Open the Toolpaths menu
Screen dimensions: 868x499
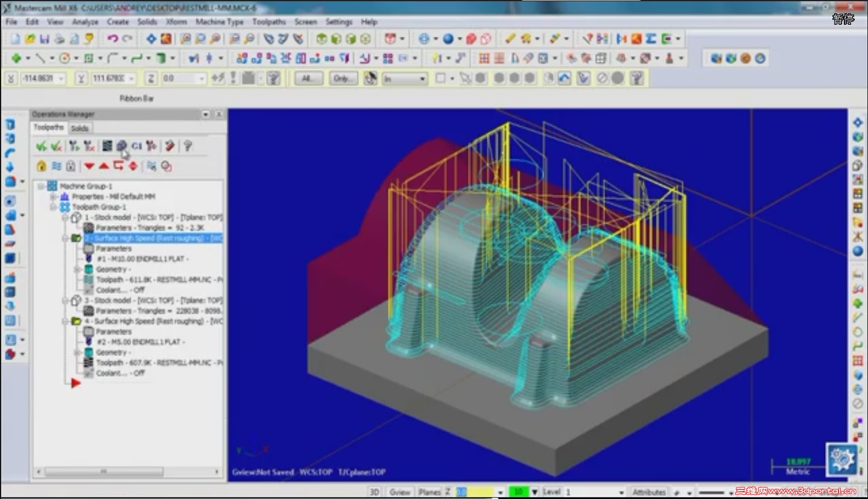[269, 22]
